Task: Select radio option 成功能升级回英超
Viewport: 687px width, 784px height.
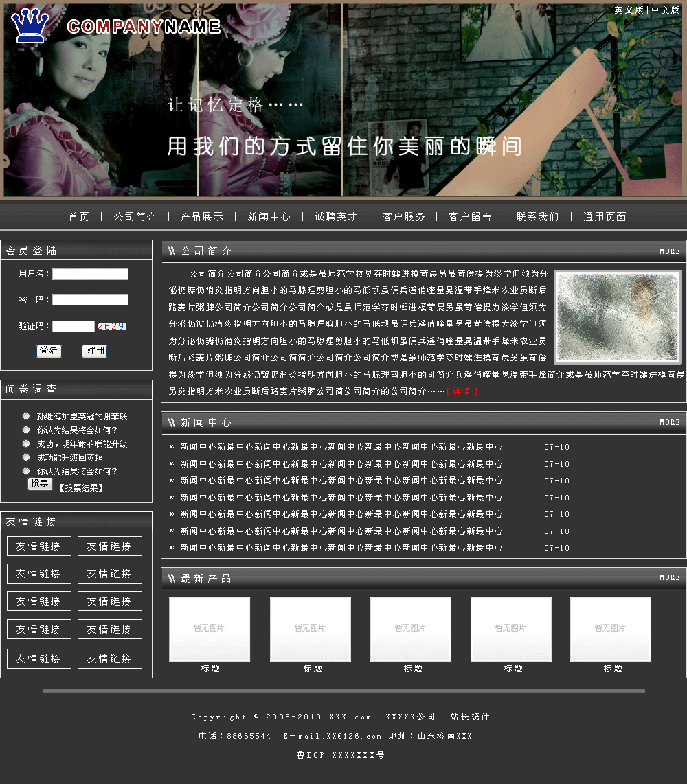Action: click(x=26, y=457)
